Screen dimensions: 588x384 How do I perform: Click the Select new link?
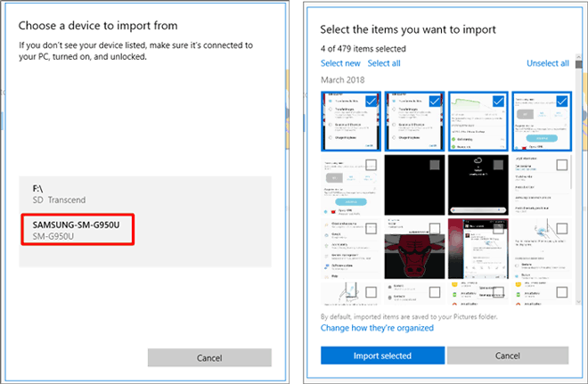(340, 63)
